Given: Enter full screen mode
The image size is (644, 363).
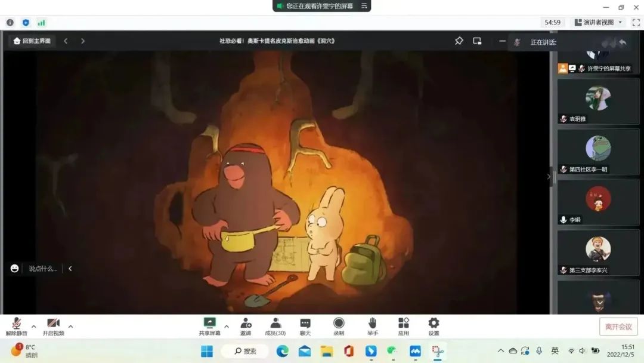Looking at the screenshot, I should pyautogui.click(x=636, y=23).
